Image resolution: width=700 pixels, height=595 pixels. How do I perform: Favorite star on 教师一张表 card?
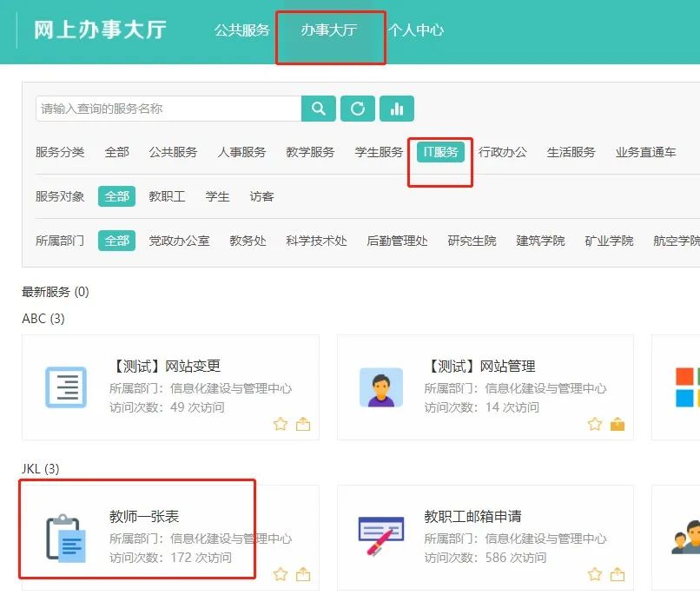pyautogui.click(x=281, y=574)
